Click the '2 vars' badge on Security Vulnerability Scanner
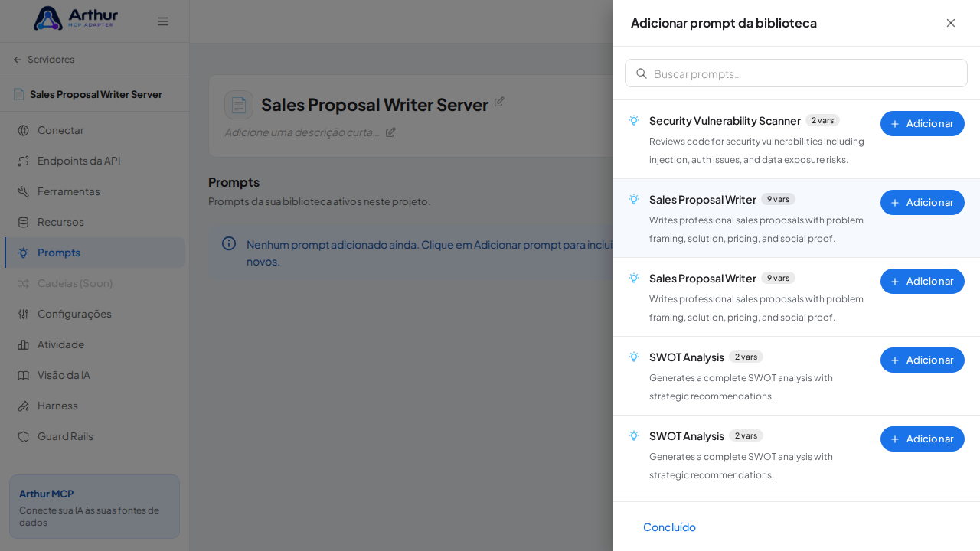Image resolution: width=980 pixels, height=551 pixels. click(x=822, y=120)
